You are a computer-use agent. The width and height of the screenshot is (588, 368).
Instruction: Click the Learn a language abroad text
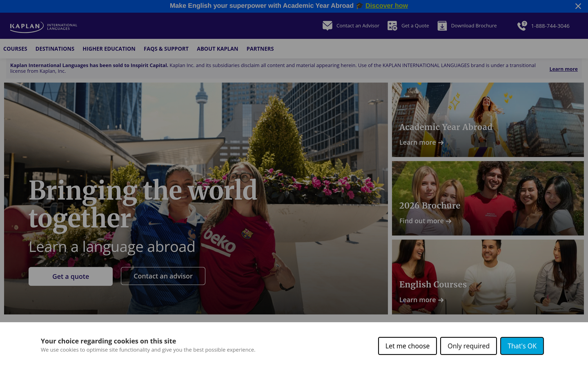click(112, 247)
